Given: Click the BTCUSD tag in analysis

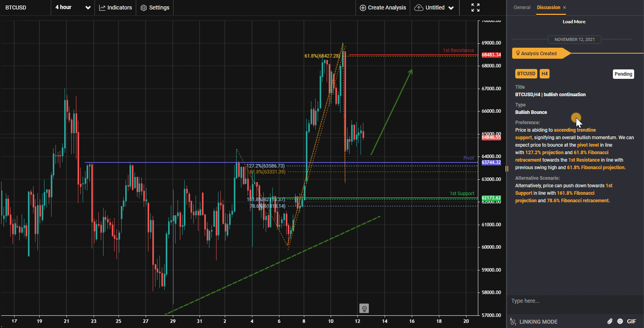Looking at the screenshot, I should [526, 74].
